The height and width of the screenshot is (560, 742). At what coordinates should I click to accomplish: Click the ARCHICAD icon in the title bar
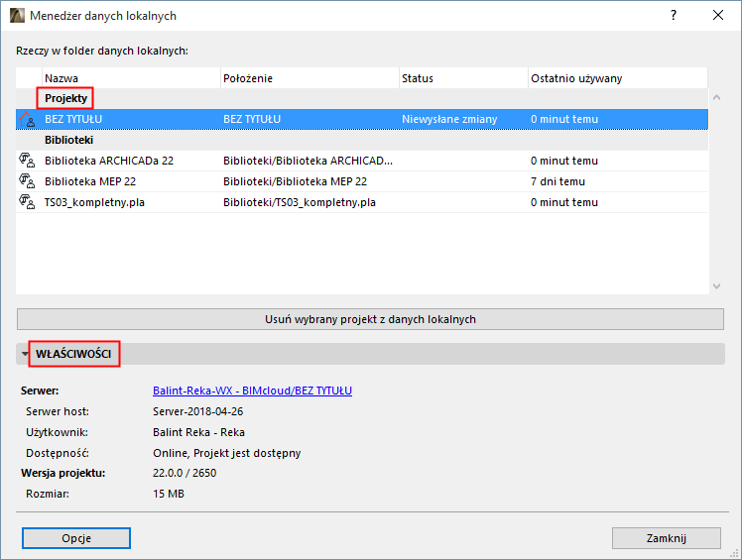(x=17, y=16)
